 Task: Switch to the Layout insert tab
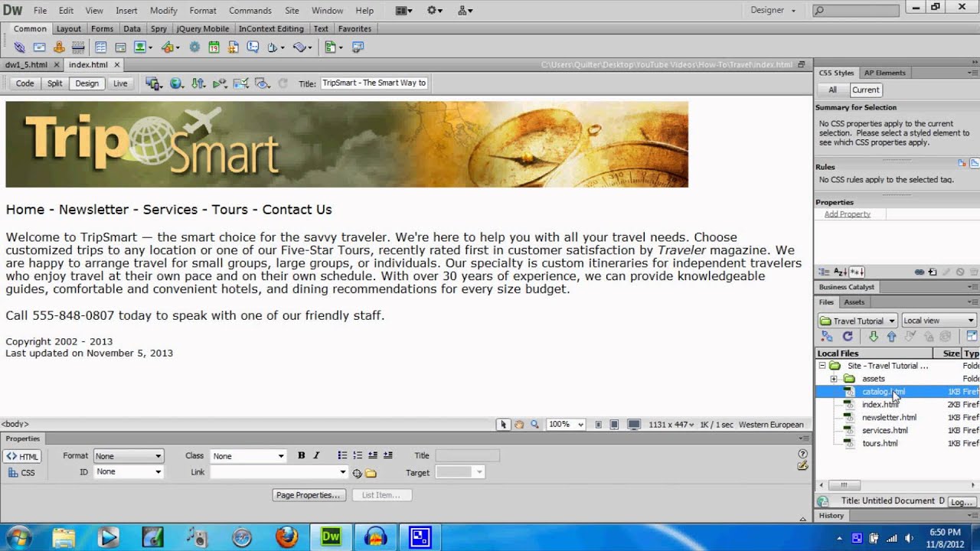(68, 29)
